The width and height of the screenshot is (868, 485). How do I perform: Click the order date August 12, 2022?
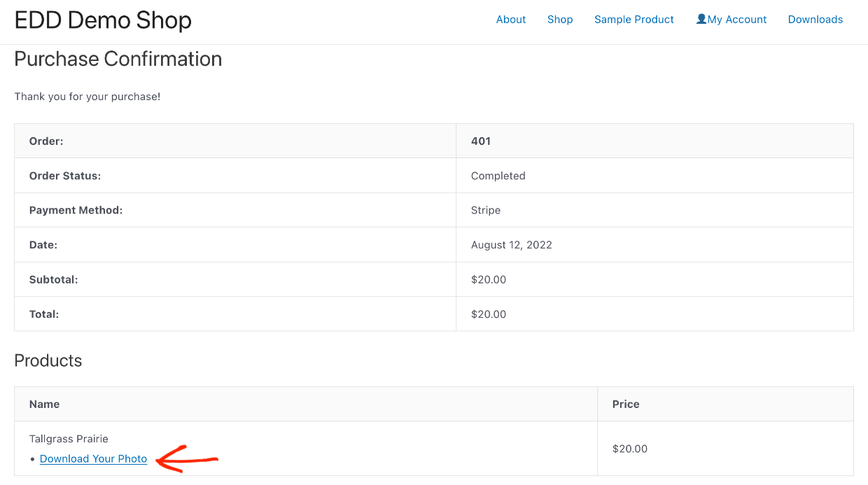point(512,245)
